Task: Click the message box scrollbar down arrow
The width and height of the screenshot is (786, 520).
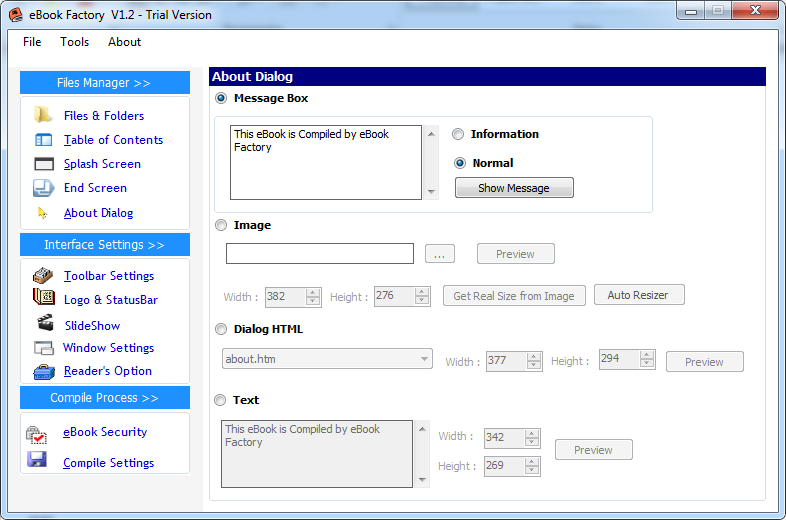Action: (x=431, y=192)
